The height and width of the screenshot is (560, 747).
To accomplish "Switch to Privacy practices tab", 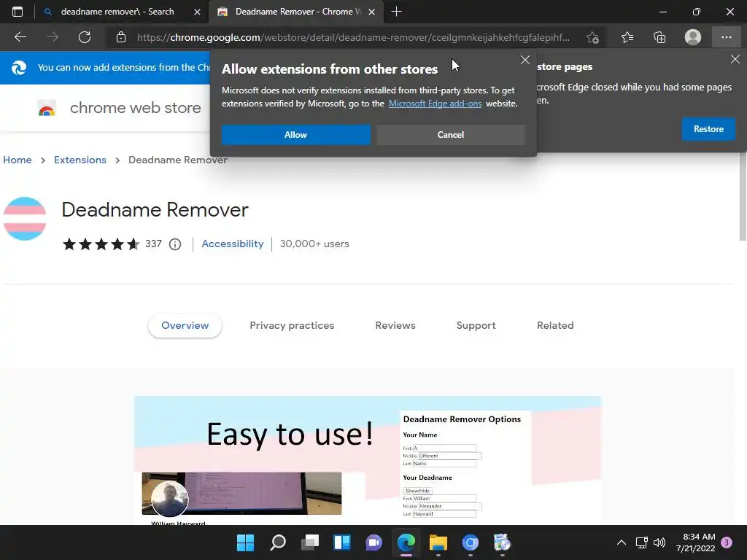I will [x=292, y=326].
